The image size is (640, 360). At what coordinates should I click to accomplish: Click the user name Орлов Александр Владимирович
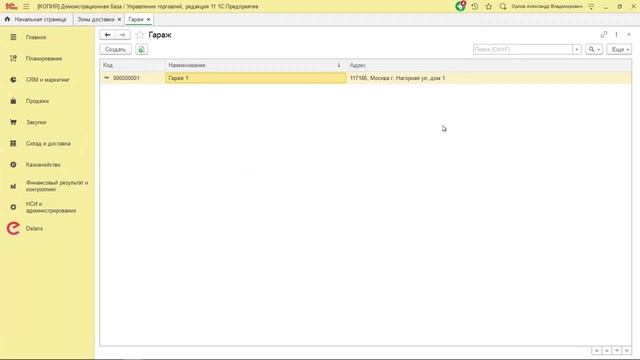click(x=547, y=7)
